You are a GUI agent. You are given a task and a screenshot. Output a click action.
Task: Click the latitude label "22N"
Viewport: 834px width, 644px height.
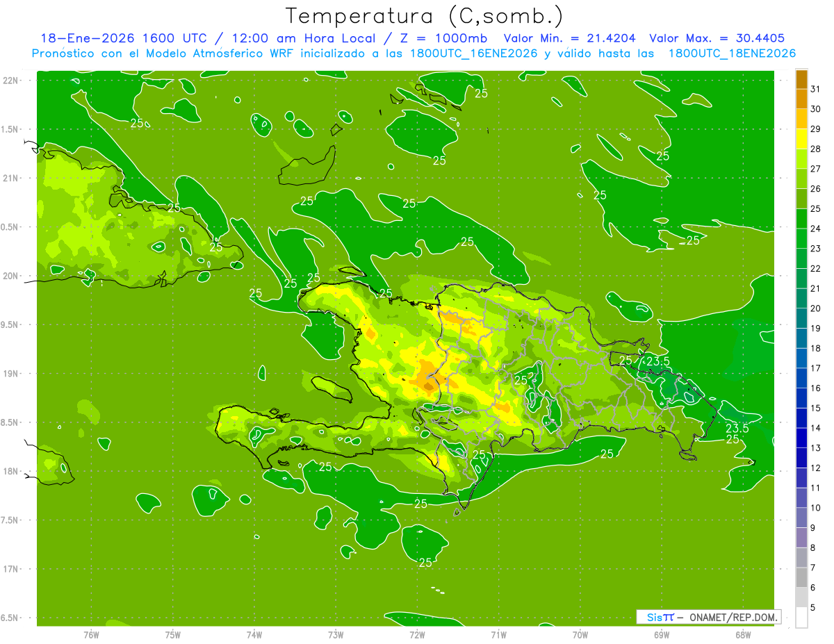[10, 81]
